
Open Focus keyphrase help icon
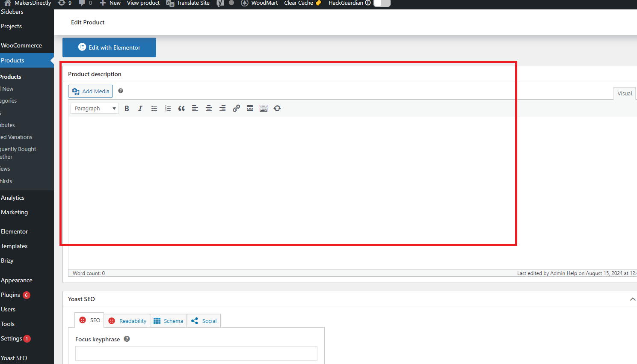127,339
